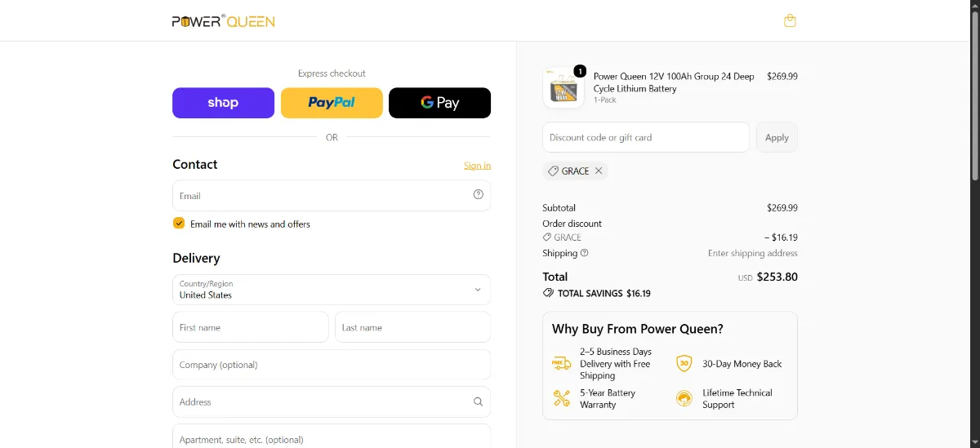
Task: Focus the Apartment, suite, etc. field
Action: pos(332,436)
